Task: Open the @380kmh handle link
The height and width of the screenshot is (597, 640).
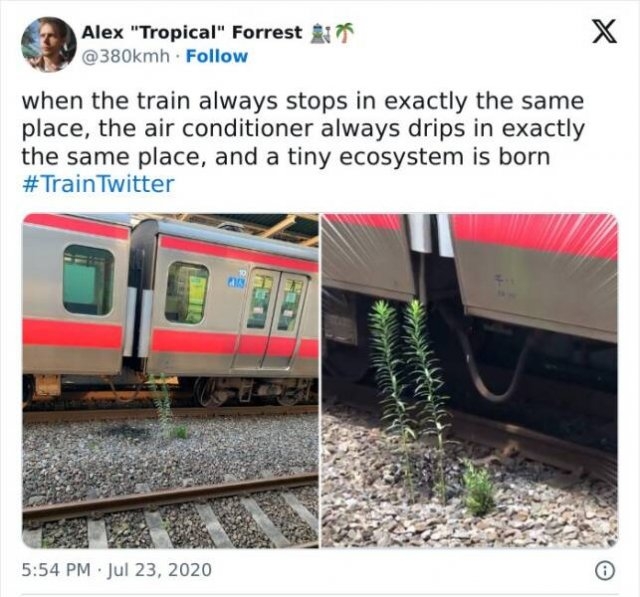Action: pos(126,56)
